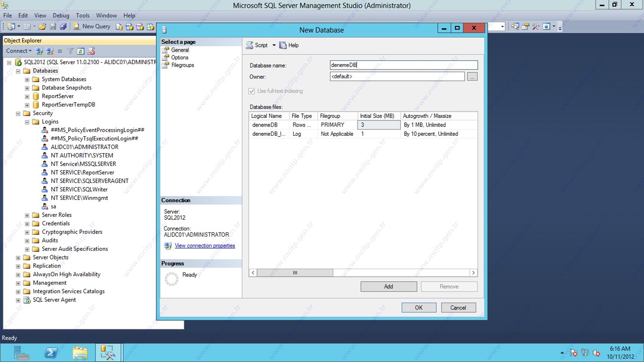Collapse the Security tree node
Screen dimensions: 644x362
coord(18,114)
